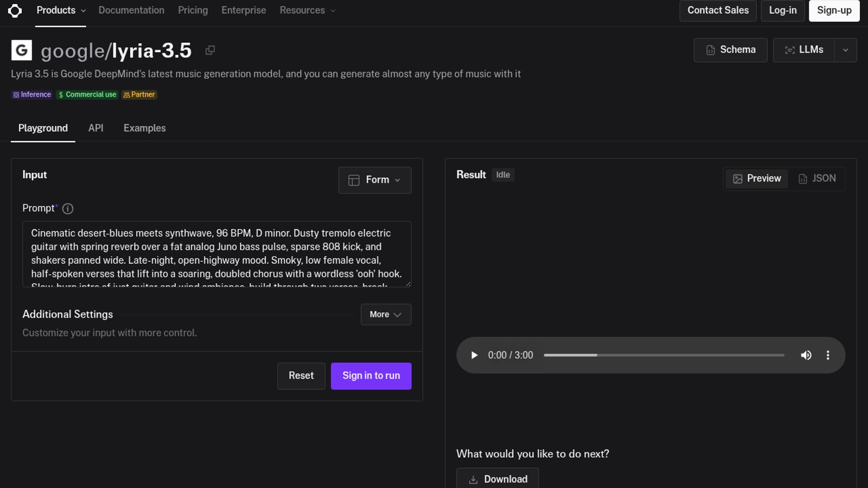
Task: Reset the input form
Action: click(x=301, y=376)
